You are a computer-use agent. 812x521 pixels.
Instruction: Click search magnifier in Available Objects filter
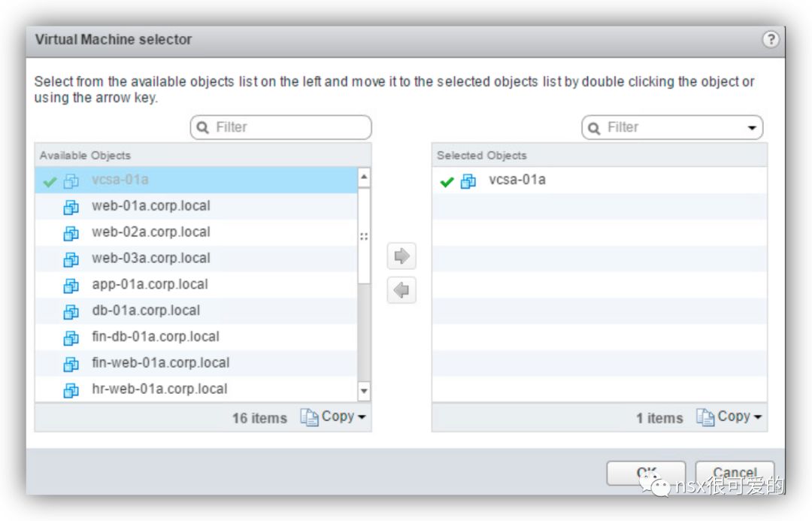[203, 127]
